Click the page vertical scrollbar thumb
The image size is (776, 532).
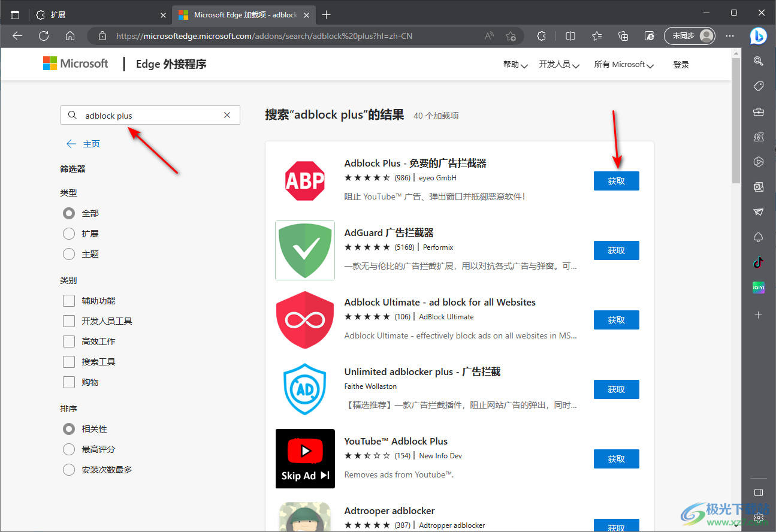736,120
